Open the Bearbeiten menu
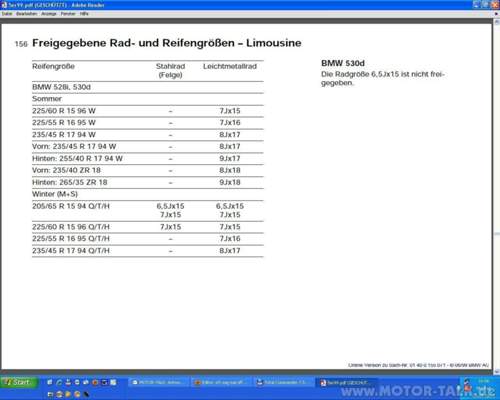500x400 pixels. (x=27, y=14)
